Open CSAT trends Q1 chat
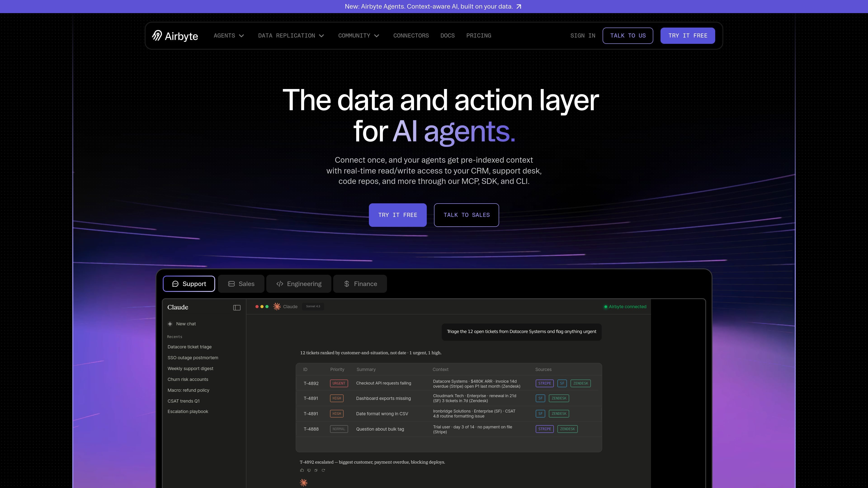 pos(184,401)
